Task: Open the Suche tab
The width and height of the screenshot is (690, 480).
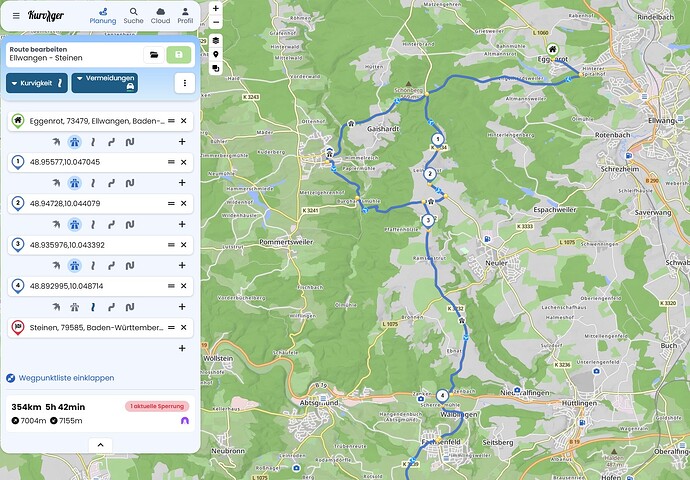Action: point(133,16)
